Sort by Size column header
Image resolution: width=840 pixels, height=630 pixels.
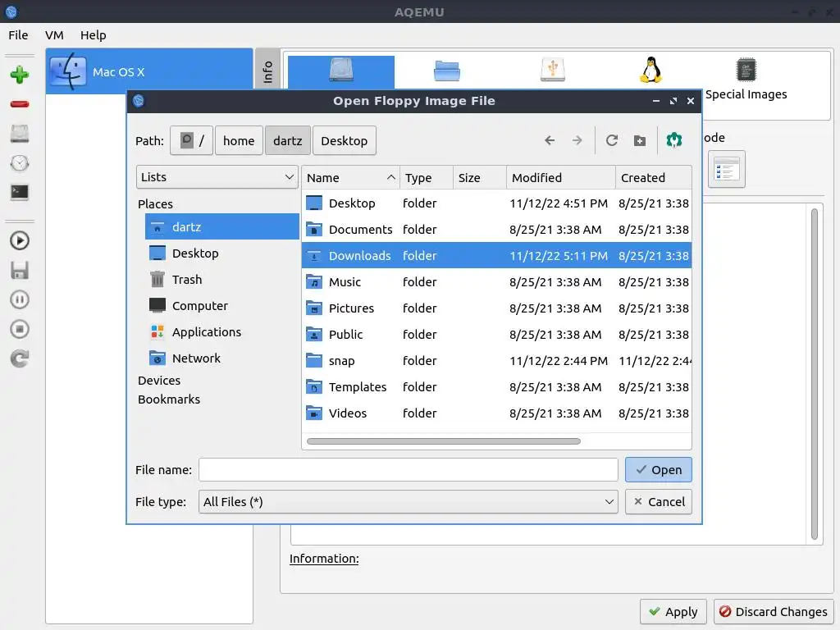[479, 177]
